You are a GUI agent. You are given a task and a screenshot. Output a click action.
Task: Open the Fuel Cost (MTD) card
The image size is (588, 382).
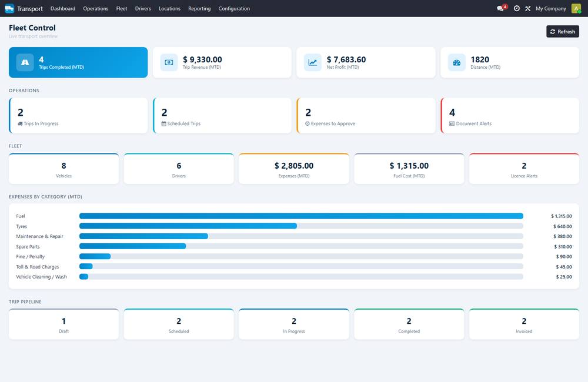click(409, 169)
